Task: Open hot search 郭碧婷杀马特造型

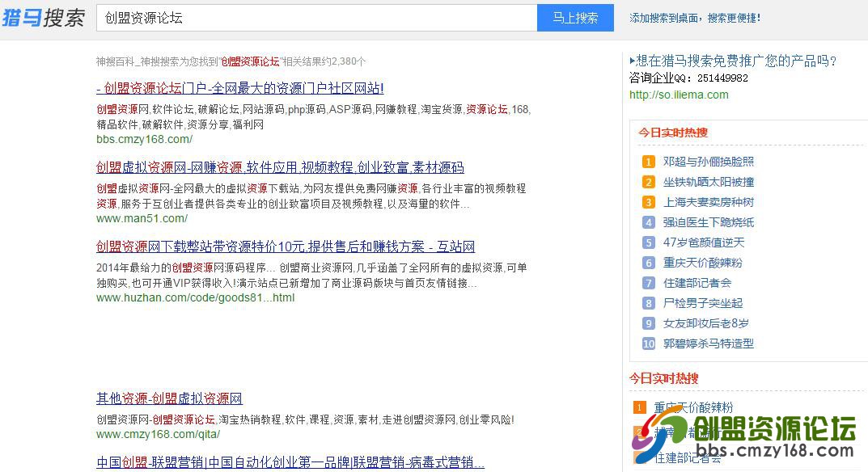Action: (709, 343)
